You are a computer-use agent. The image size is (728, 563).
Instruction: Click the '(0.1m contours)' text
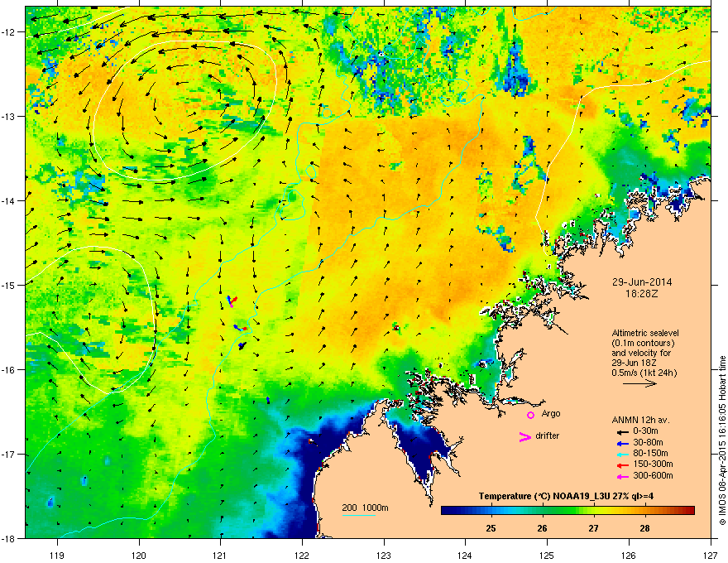tap(643, 344)
